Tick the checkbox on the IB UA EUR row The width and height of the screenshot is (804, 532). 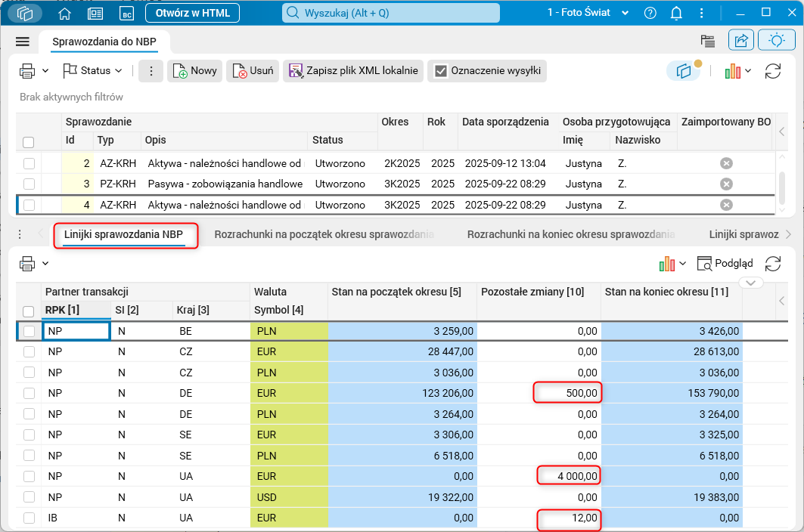pos(29,518)
